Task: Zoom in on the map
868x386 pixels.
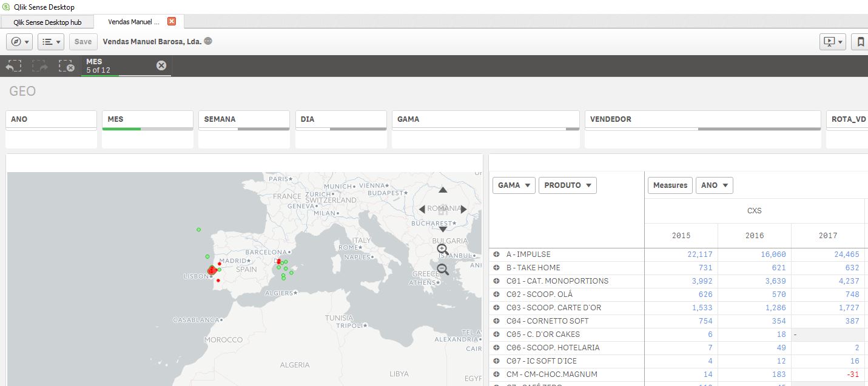Action: point(443,249)
